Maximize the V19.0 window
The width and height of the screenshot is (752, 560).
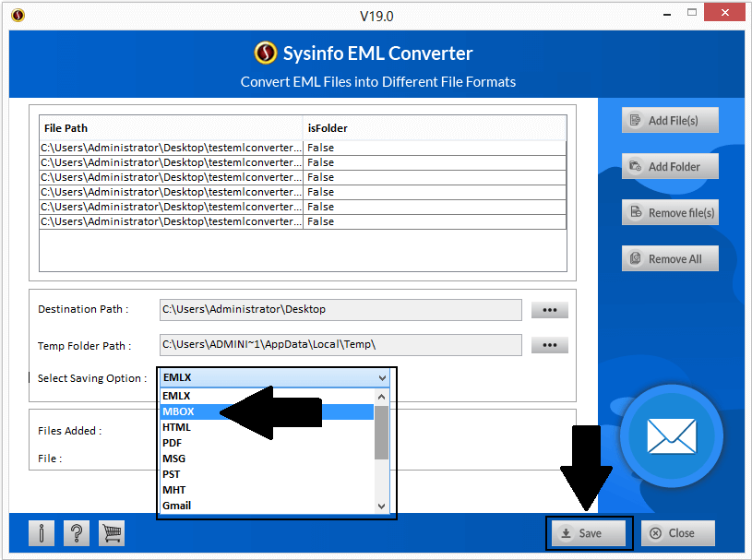pos(692,13)
